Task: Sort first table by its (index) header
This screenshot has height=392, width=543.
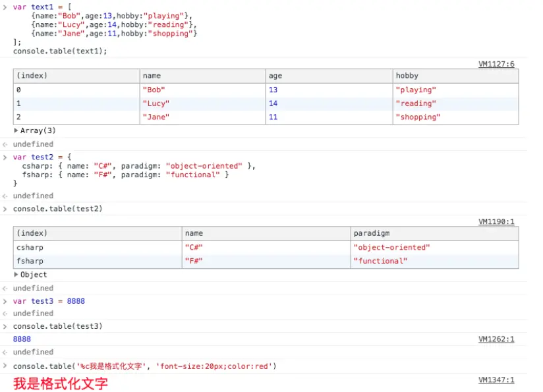Action: pos(76,76)
